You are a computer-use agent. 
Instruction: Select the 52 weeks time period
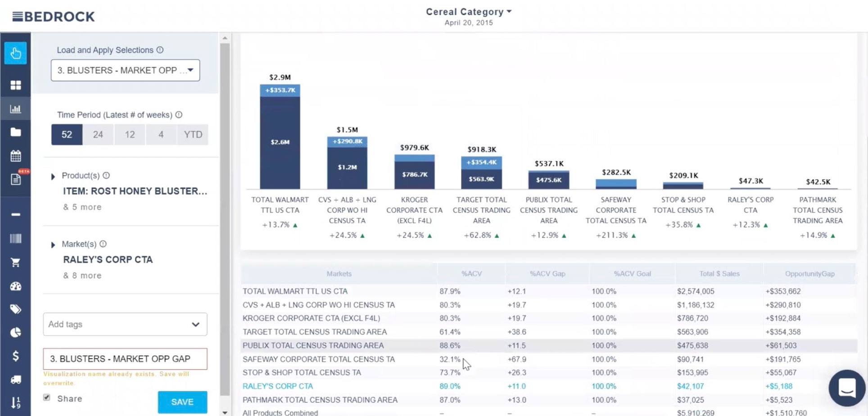[67, 135]
